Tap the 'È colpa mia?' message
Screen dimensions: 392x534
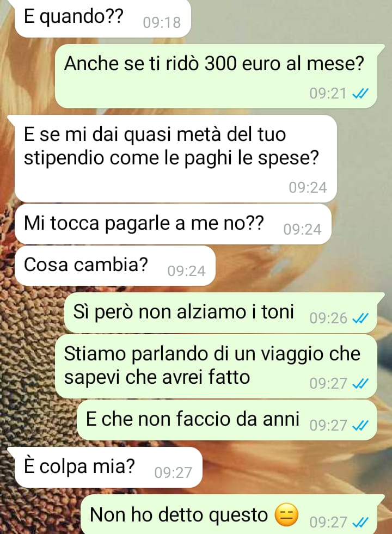(x=109, y=467)
